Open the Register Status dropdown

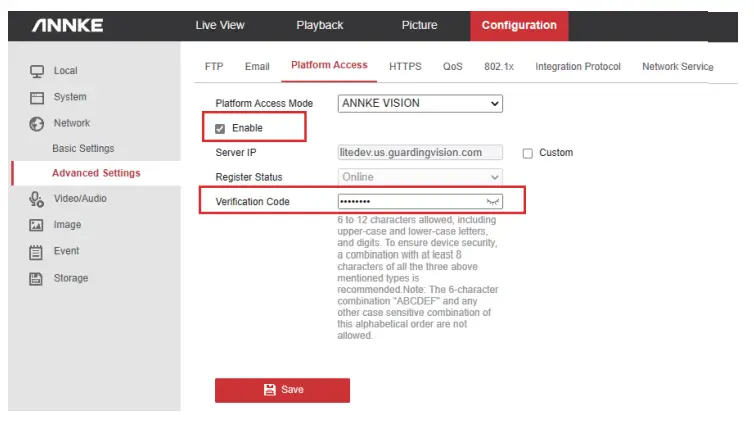click(420, 177)
